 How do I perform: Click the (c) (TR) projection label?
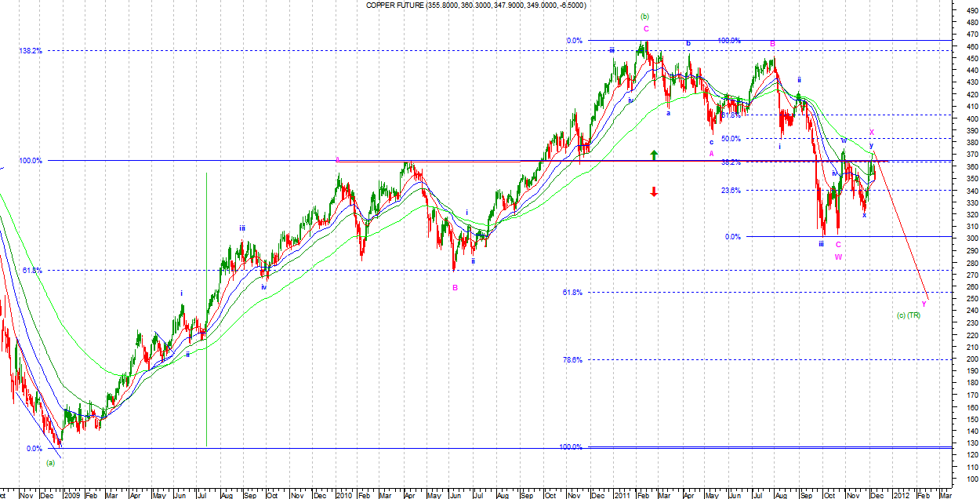click(x=908, y=315)
